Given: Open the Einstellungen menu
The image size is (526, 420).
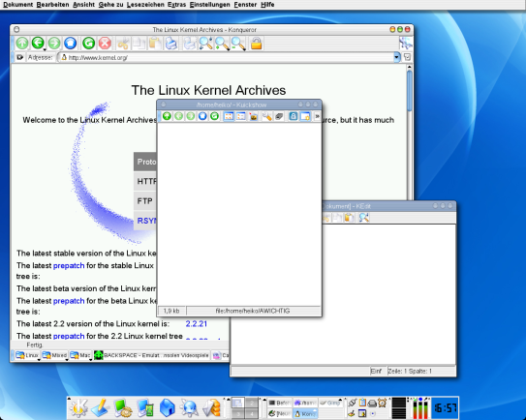Looking at the screenshot, I should pyautogui.click(x=210, y=5).
